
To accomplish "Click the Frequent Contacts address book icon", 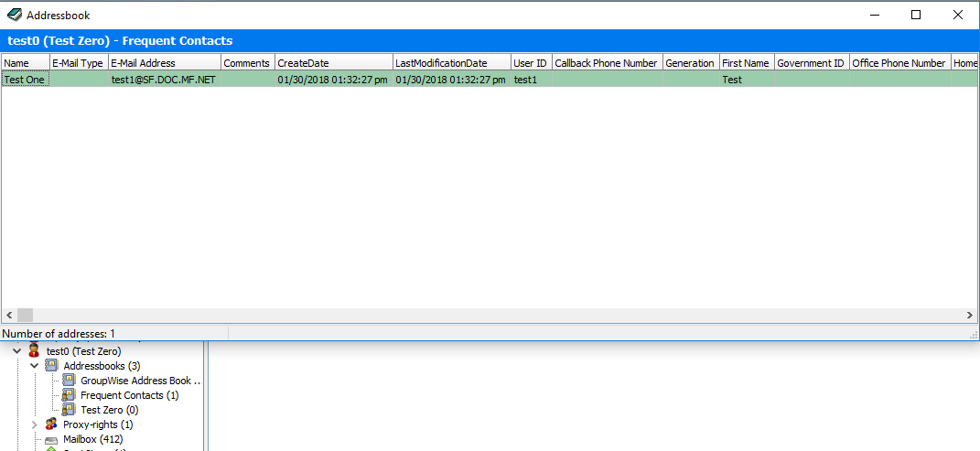I will (69, 395).
